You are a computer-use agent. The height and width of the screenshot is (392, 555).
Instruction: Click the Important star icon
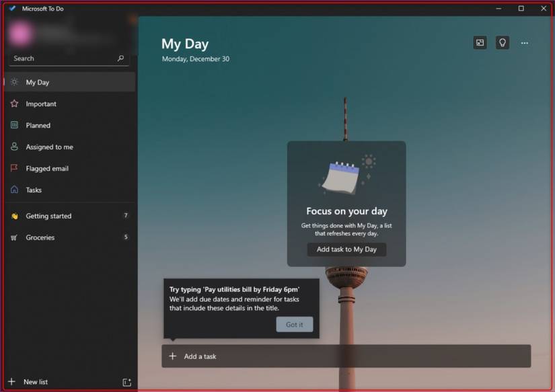click(x=13, y=104)
